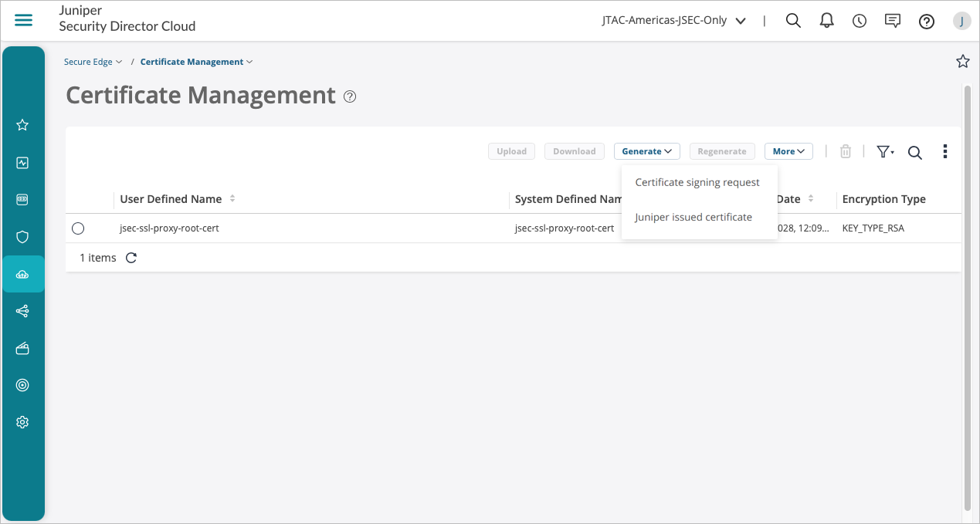The width and height of the screenshot is (980, 524).
Task: Click the notifications bell icon
Action: click(826, 21)
